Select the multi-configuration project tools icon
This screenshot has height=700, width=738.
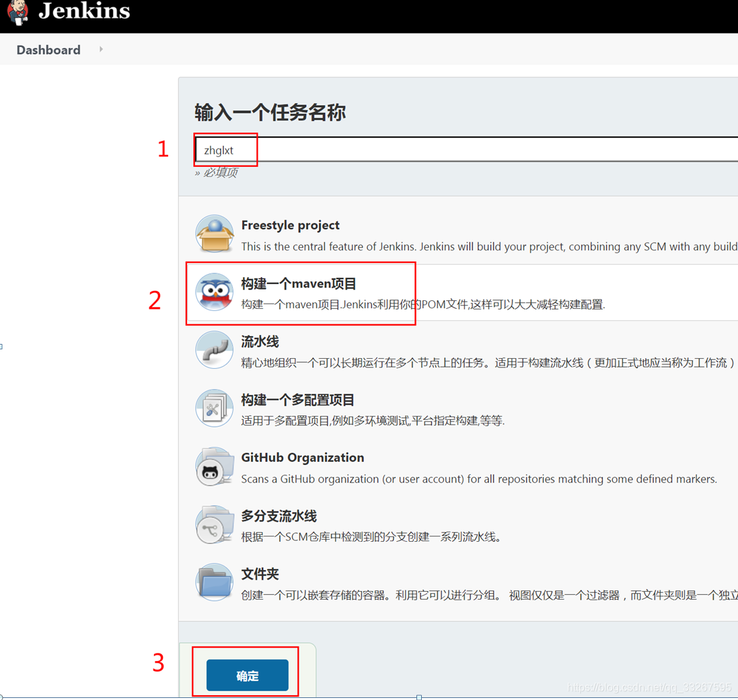(x=215, y=408)
